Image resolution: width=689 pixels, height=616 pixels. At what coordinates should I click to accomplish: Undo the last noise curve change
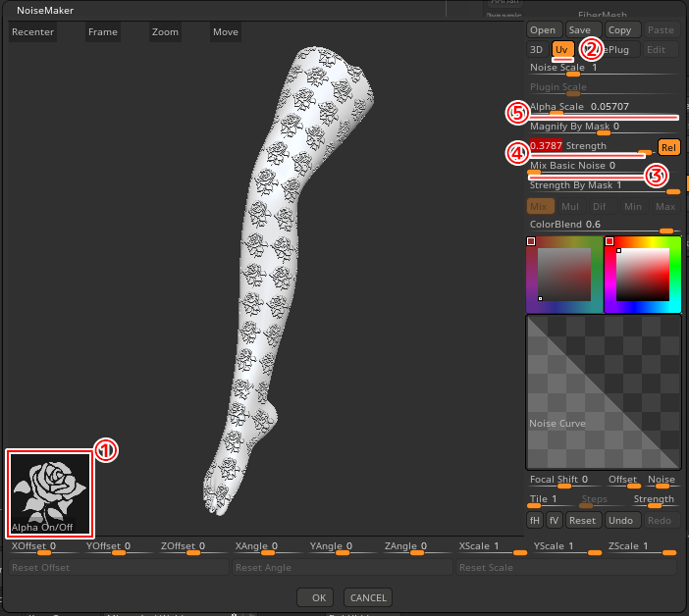(620, 520)
